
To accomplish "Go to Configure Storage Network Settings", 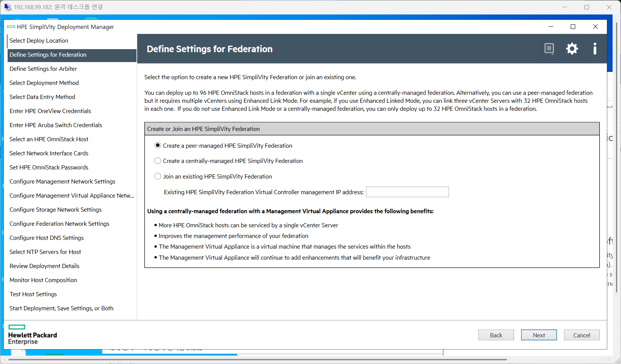I will point(72,210).
